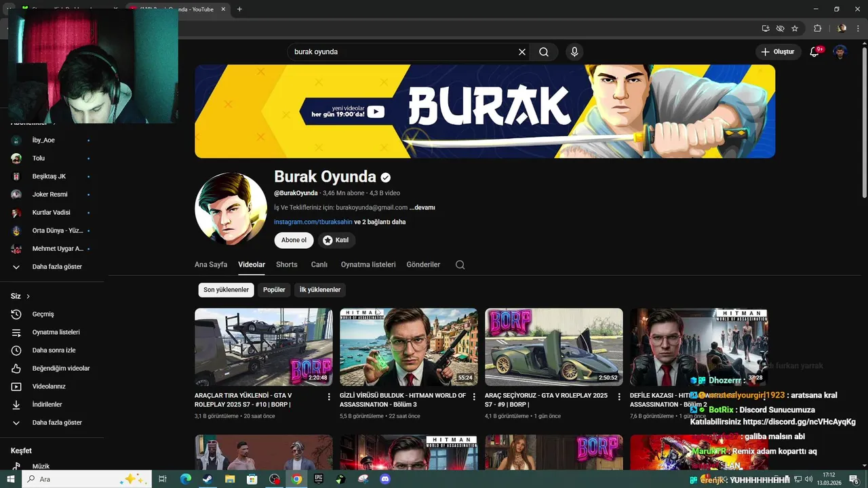Switch to the Oynatma listeleri channel tab
The image size is (868, 488).
[368, 265]
